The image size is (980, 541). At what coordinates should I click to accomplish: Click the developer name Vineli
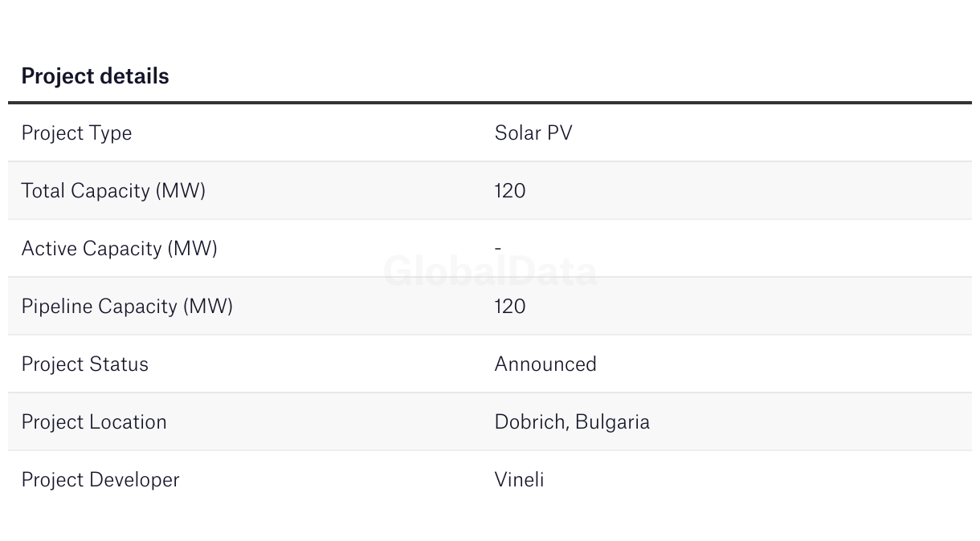point(519,480)
